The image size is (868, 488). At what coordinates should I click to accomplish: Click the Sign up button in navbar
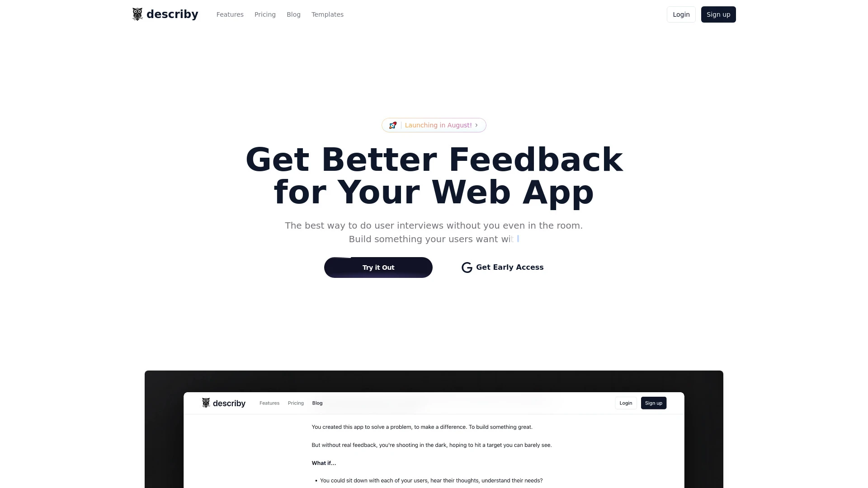click(718, 14)
